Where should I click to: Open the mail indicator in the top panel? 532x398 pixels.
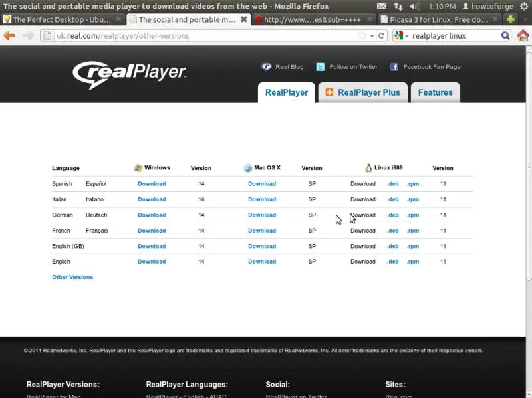[x=381, y=6]
